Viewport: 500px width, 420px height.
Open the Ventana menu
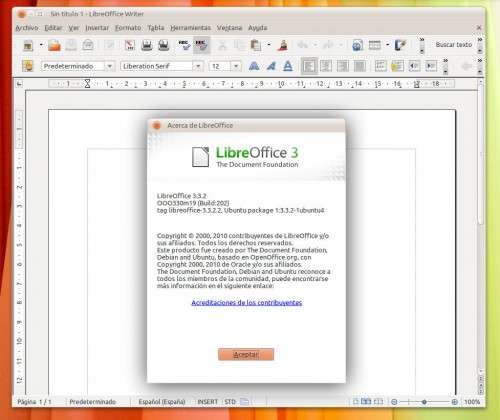coord(229,28)
